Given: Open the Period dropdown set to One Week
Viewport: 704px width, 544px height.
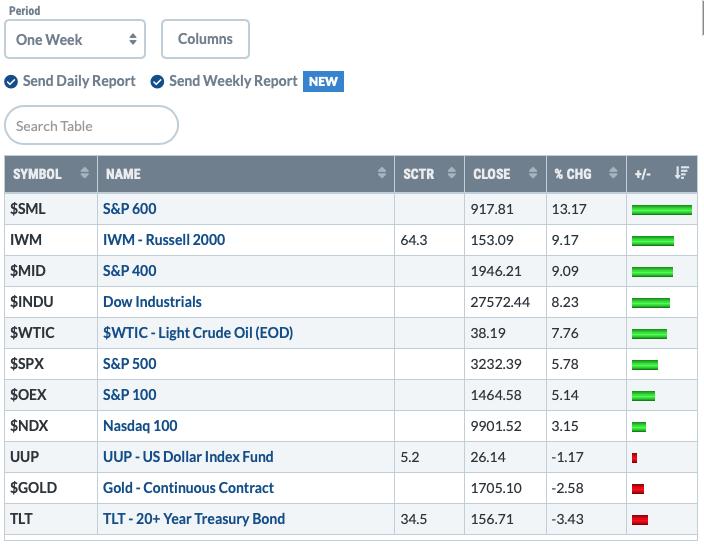Looking at the screenshot, I should pyautogui.click(x=75, y=39).
